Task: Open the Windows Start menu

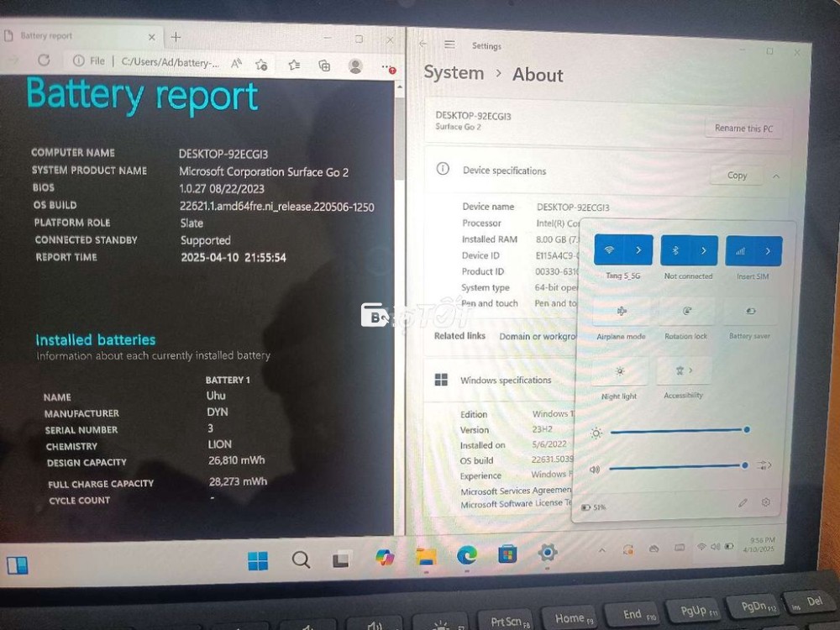Action: point(258,560)
